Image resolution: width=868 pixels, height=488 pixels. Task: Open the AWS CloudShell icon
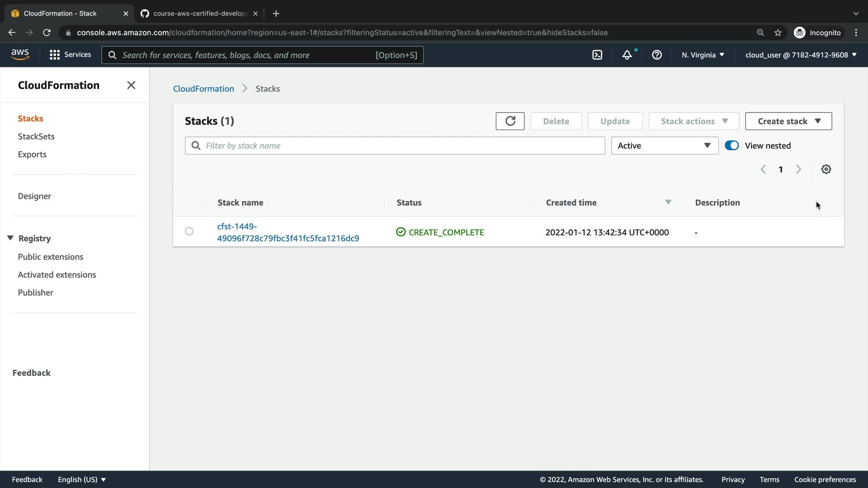coord(597,55)
